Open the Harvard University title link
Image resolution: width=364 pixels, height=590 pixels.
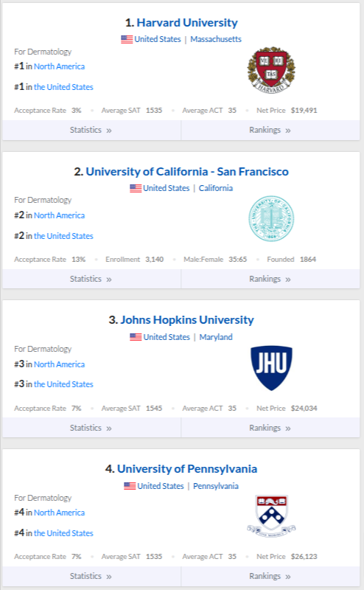coord(187,23)
